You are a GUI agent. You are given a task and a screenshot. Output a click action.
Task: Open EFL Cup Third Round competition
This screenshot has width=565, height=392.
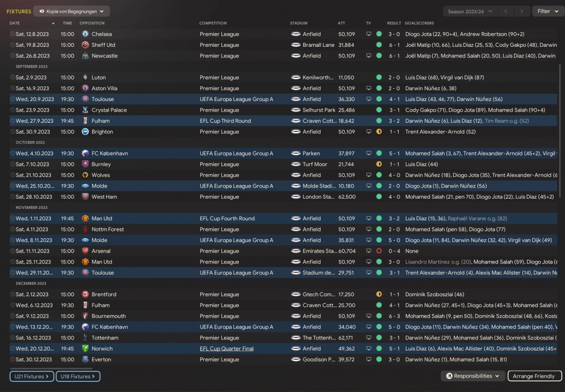[225, 121]
